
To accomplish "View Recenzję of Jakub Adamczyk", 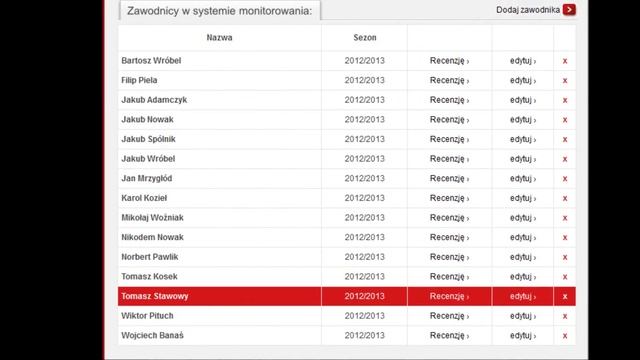I will [x=449, y=100].
